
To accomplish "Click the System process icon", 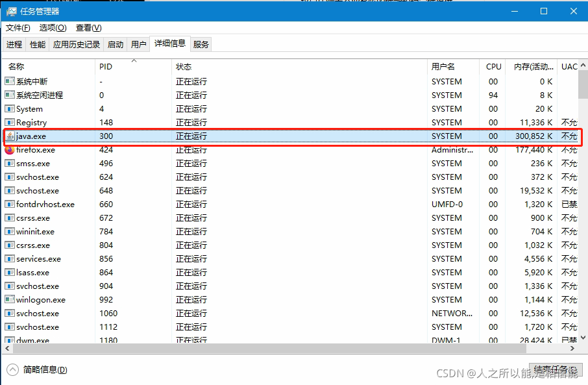I will (10, 109).
